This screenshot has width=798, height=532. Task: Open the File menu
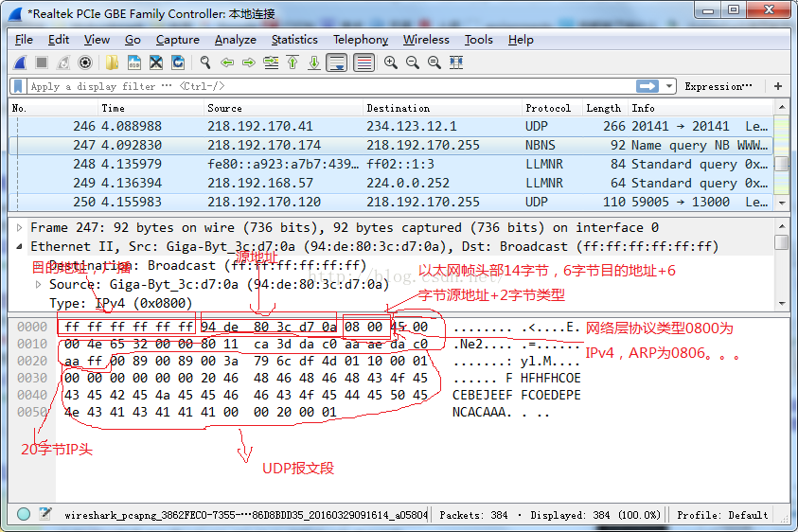(24, 40)
